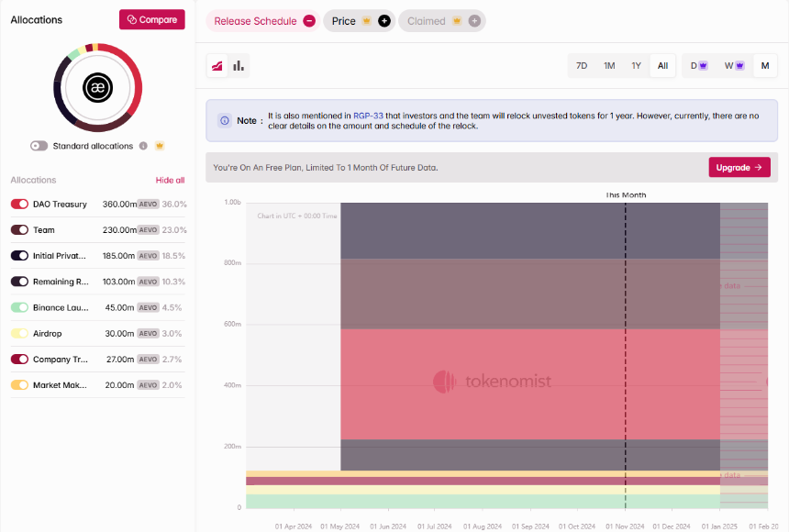This screenshot has height=532, width=789.
Task: Click the Note information icon
Action: click(x=225, y=121)
